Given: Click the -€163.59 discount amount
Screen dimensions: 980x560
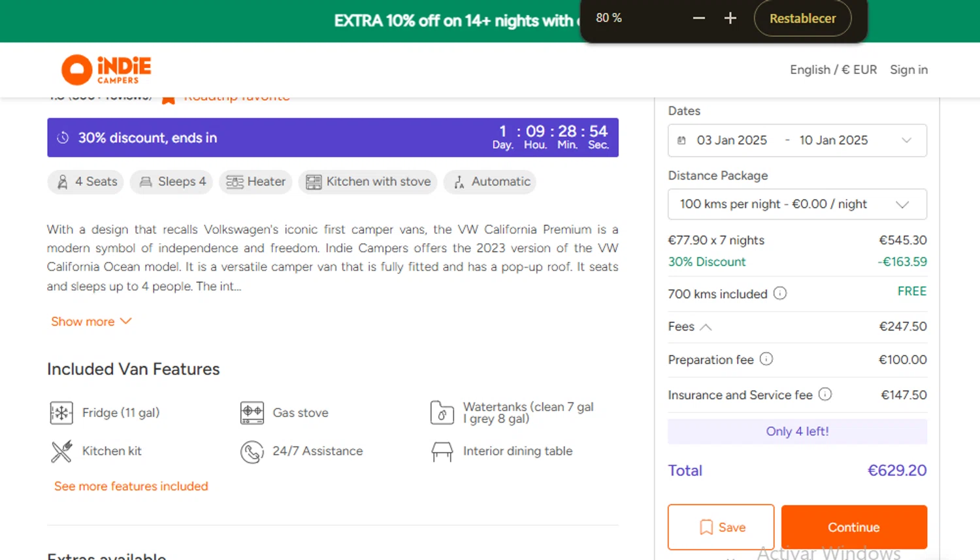Looking at the screenshot, I should click(x=902, y=262).
